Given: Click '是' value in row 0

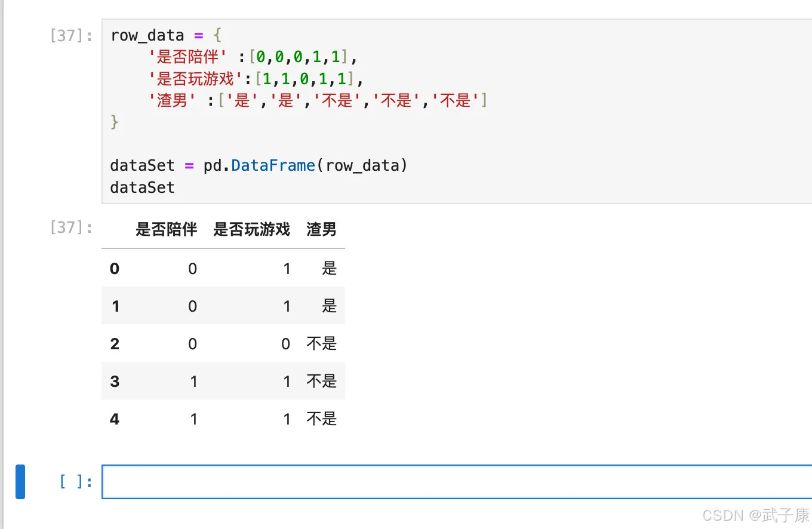Looking at the screenshot, I should coord(330,269).
